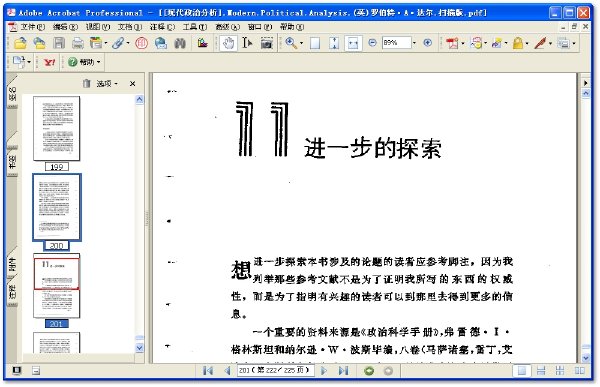Select Continuous page layout icon
Viewport: 600px width, 387px height.
541,371
